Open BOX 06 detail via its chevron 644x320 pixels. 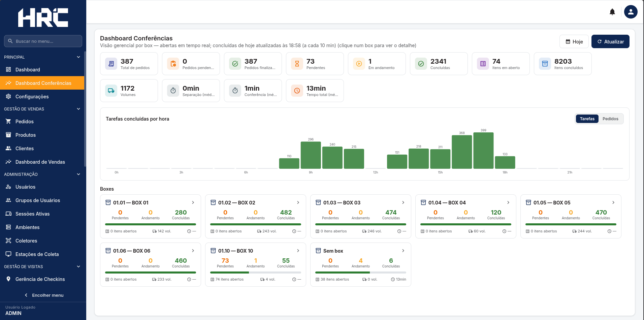(x=193, y=251)
